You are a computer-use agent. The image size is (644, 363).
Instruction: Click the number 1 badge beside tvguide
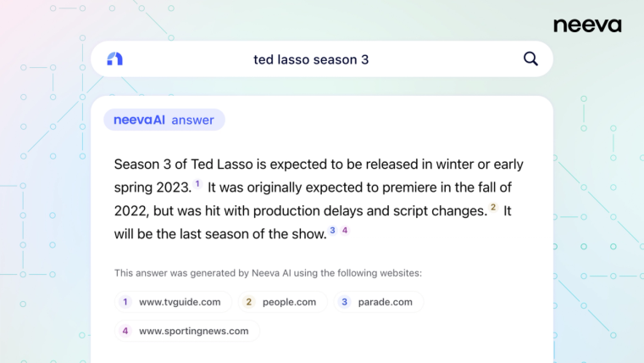(125, 302)
